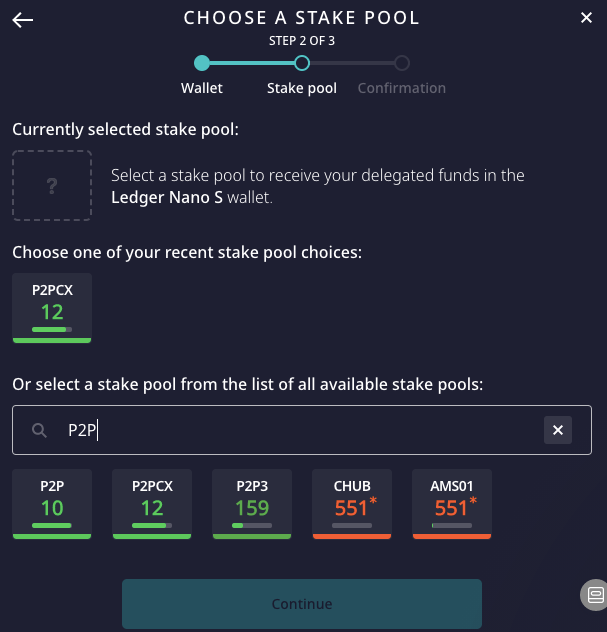607x632 pixels.
Task: Pick the CHUB stake pool tile
Action: pos(352,503)
